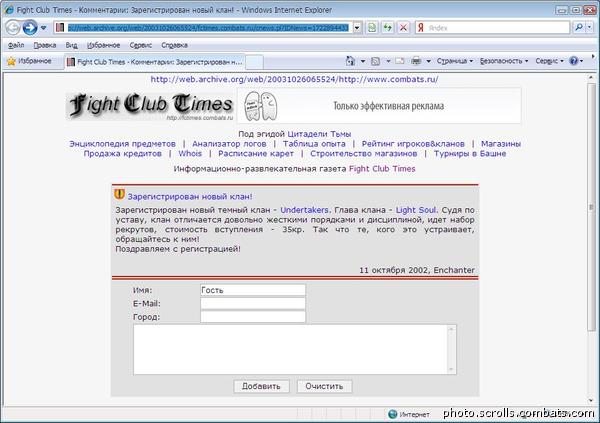The height and width of the screenshot is (423, 600).
Task: Expand the Home button dropdown arrow
Action: (362, 61)
